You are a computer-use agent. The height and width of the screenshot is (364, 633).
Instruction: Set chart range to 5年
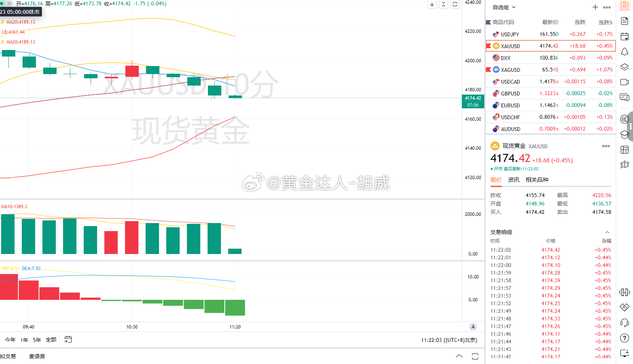37,340
